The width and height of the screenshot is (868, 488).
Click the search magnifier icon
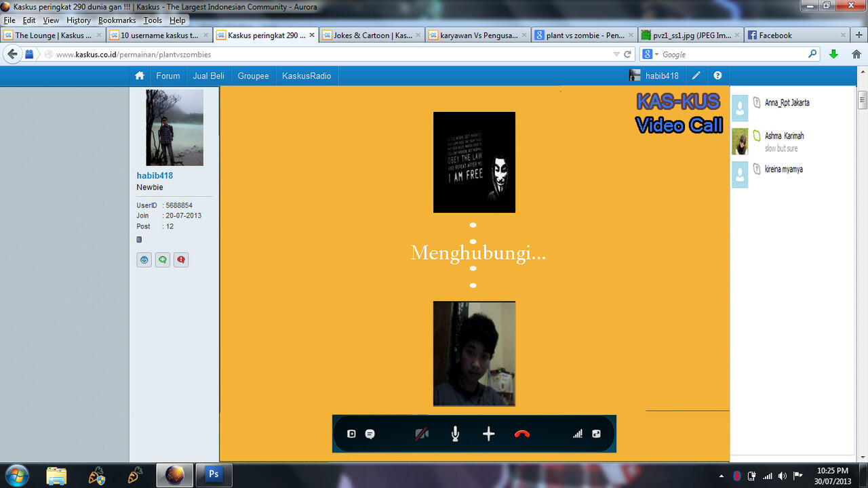pos(813,54)
